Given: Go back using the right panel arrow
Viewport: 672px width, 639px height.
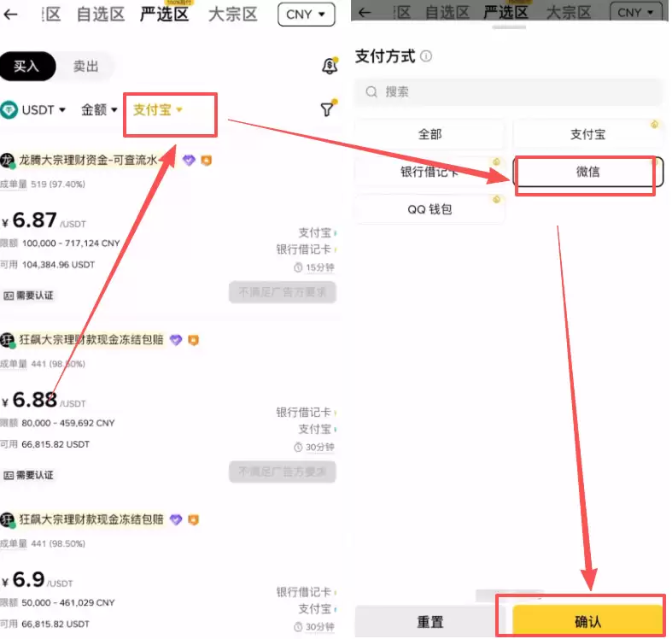Looking at the screenshot, I should click(x=365, y=13).
